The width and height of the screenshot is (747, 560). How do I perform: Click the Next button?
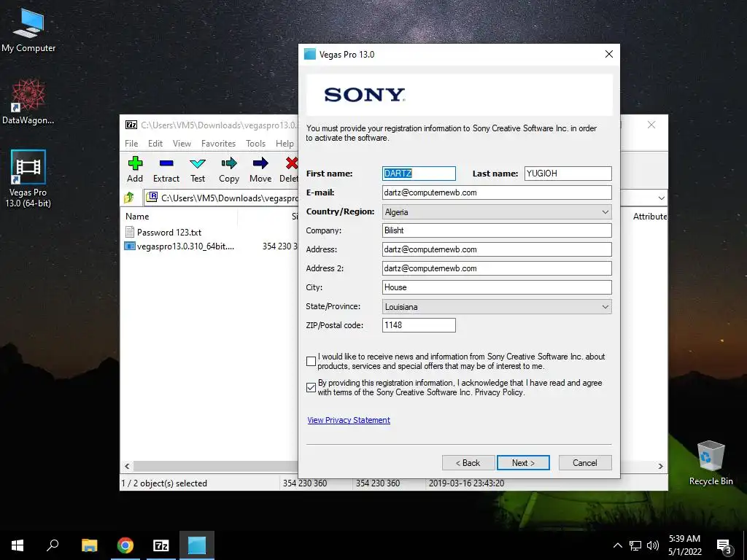click(523, 463)
